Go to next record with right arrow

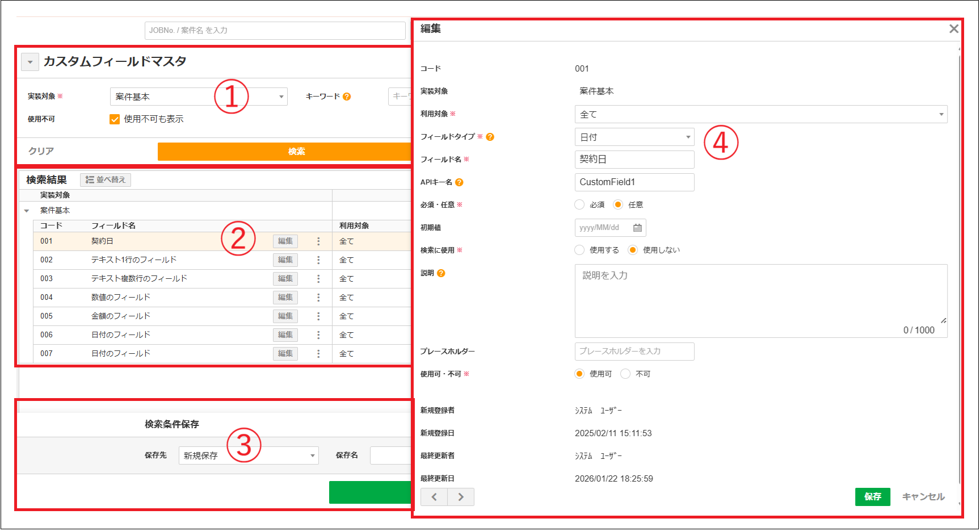click(x=461, y=497)
